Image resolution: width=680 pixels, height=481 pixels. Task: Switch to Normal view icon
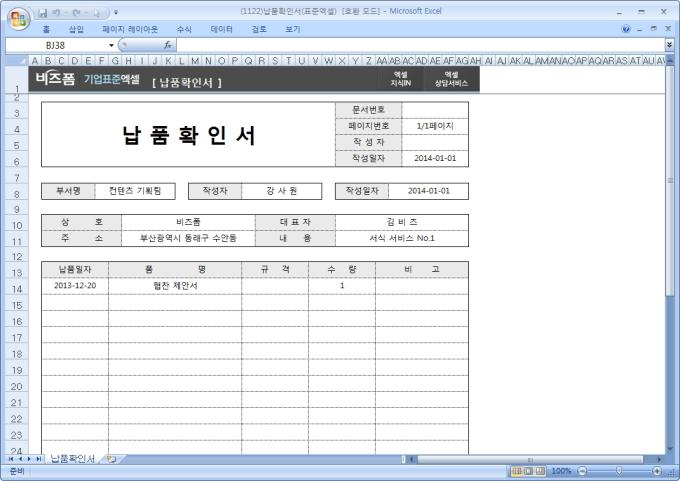click(517, 471)
